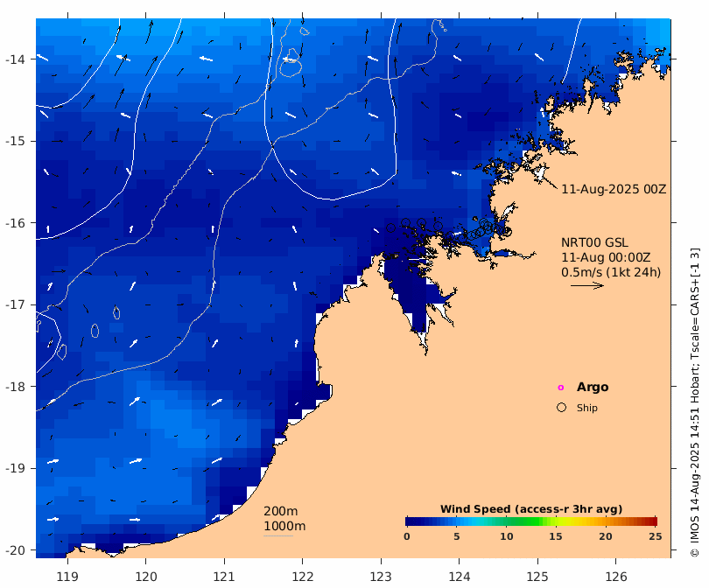
Task: Click latitude axis label -18
Action: (15, 387)
